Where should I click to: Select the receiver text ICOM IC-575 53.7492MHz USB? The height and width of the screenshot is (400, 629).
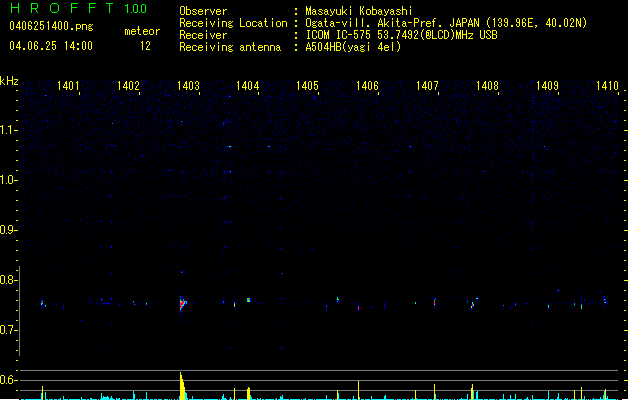402,35
